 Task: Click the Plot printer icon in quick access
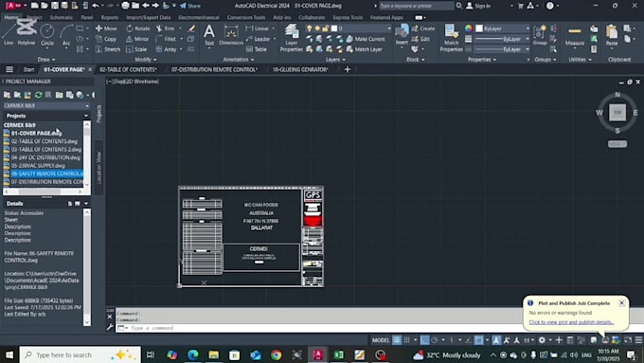coord(125,6)
